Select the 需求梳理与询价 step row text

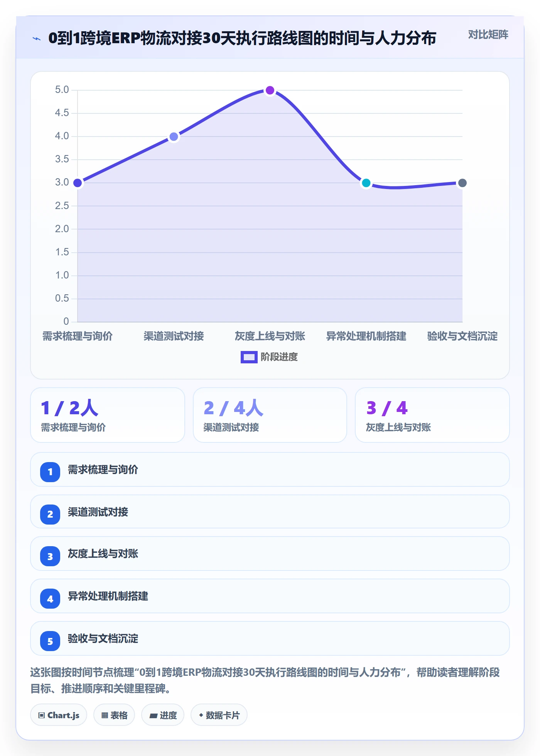(x=103, y=470)
